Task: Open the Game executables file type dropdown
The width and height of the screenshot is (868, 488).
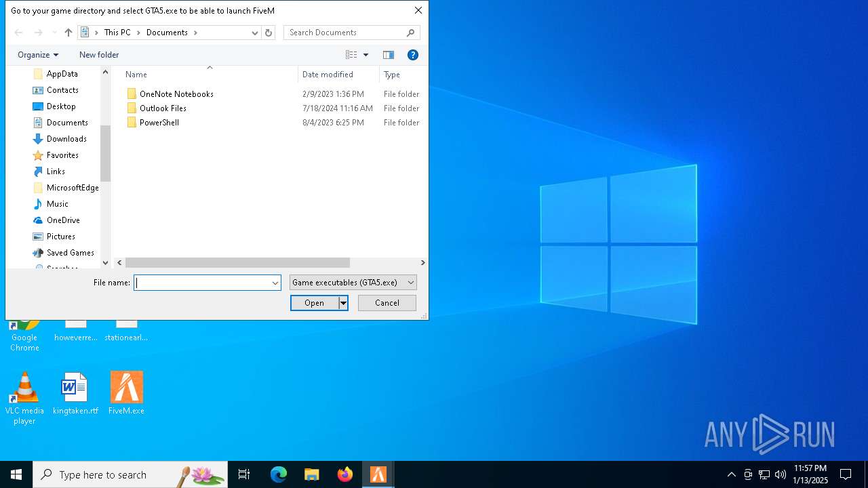Action: click(353, 283)
